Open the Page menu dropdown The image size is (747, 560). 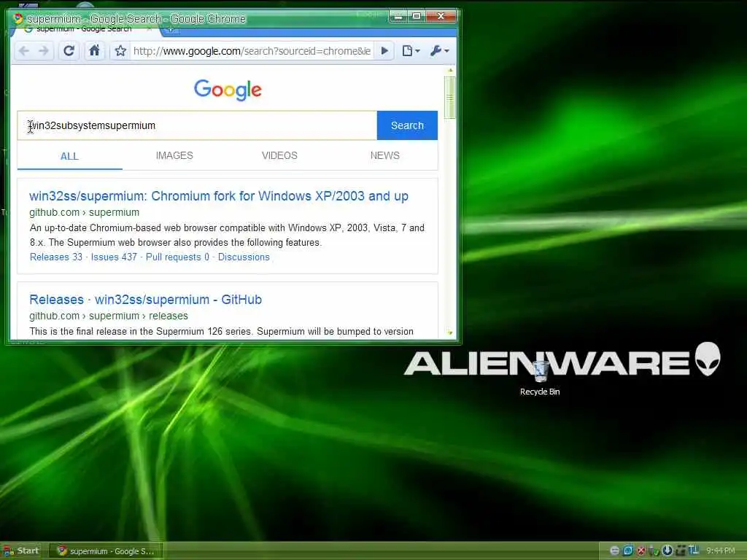411,51
